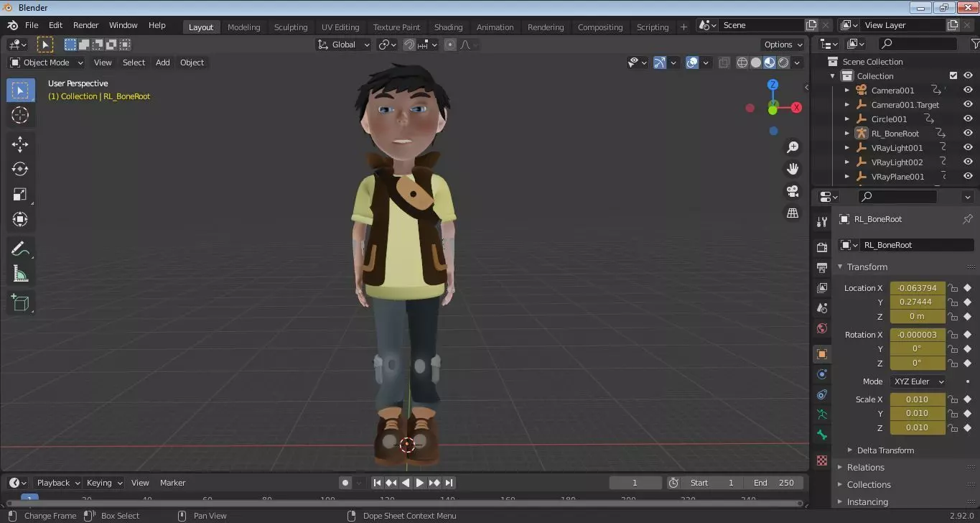980x523 pixels.
Task: Activate the Cursor tool
Action: coord(20,115)
